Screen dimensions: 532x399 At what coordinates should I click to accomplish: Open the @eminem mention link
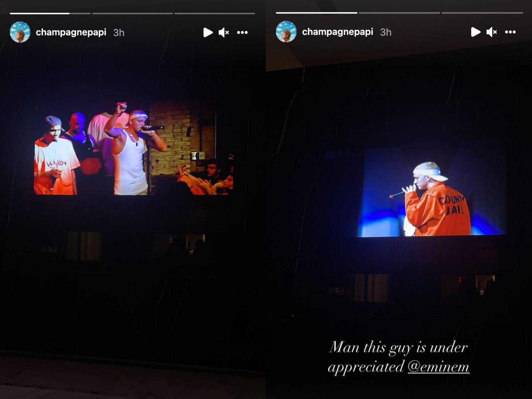(439, 366)
